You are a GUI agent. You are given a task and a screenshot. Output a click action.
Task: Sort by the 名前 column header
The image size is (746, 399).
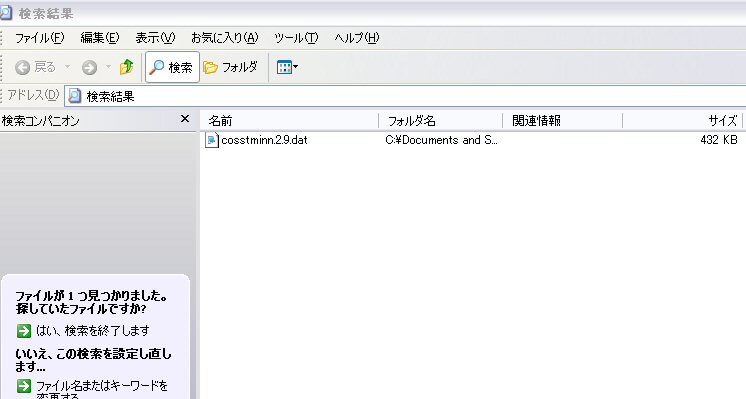point(289,121)
